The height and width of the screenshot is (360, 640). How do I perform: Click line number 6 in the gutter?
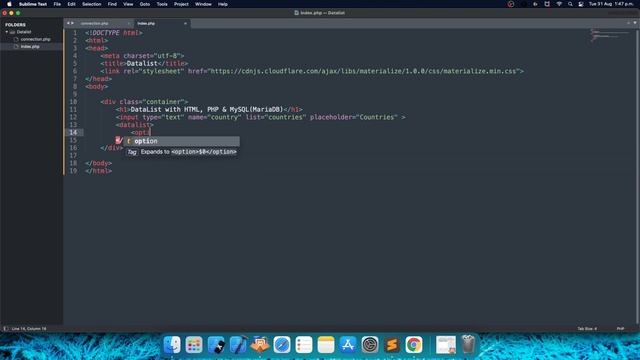coord(75,71)
